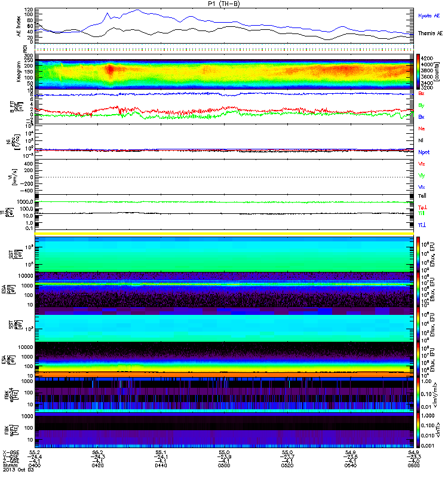The image size is (448, 478).
Task: Click the 0420 time tick label
Action: click(97, 465)
